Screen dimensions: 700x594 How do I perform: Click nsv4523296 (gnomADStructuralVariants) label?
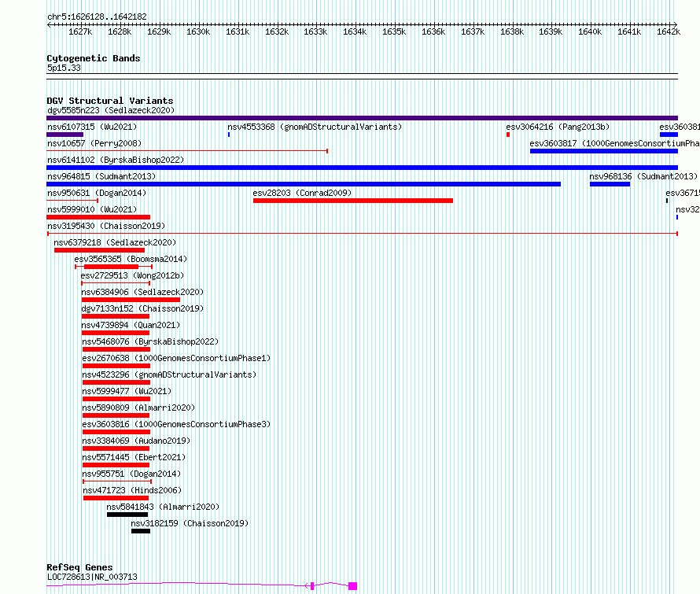(169, 374)
